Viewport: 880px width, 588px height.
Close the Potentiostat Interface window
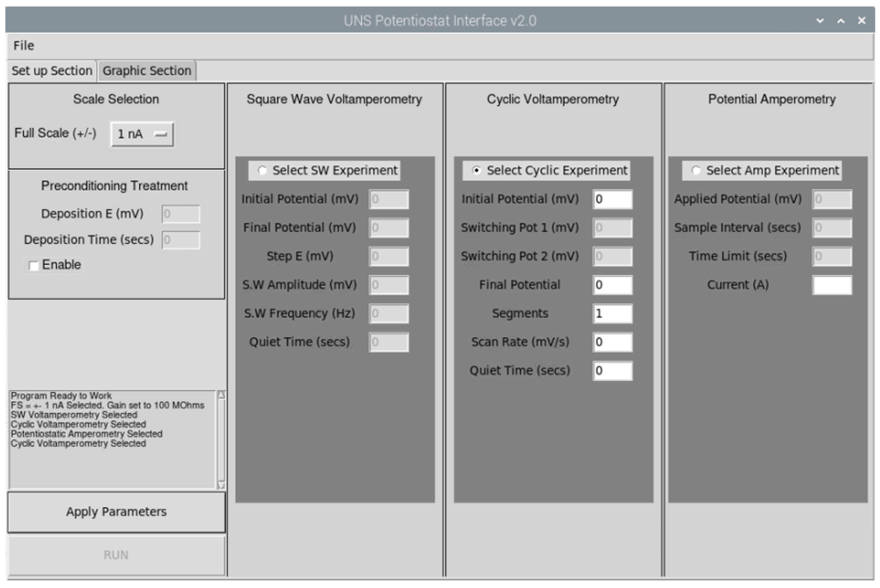tap(862, 21)
